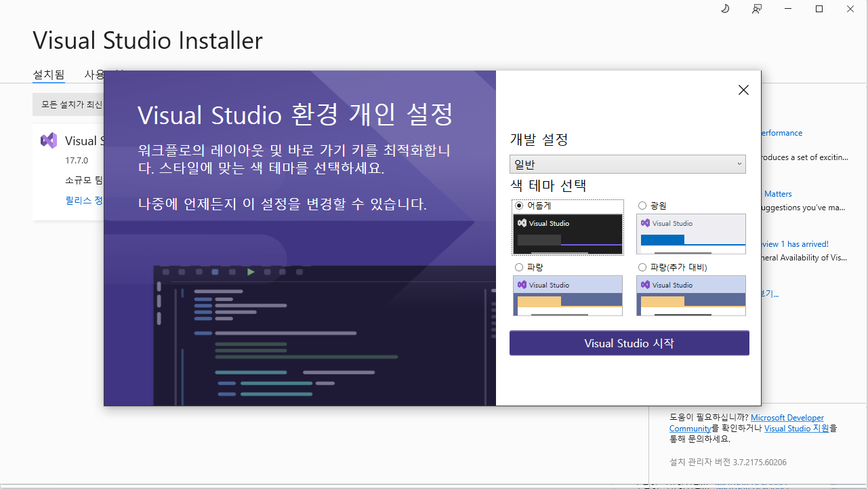Close the environment personalization dialog
Viewport: 868px width, 489px height.
click(743, 90)
